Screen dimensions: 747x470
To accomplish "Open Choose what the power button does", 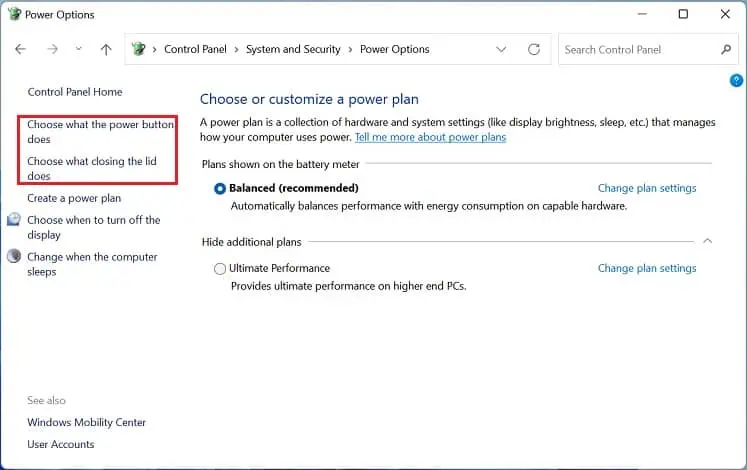I will click(100, 132).
